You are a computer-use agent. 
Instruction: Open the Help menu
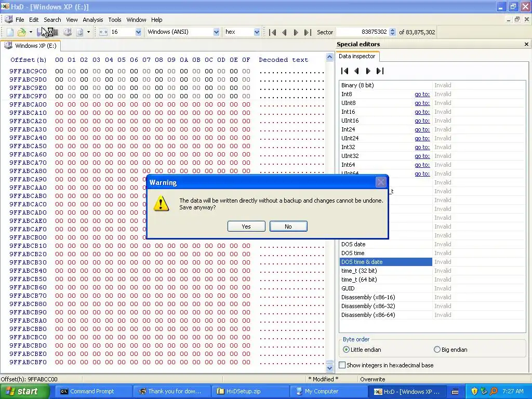[156, 20]
